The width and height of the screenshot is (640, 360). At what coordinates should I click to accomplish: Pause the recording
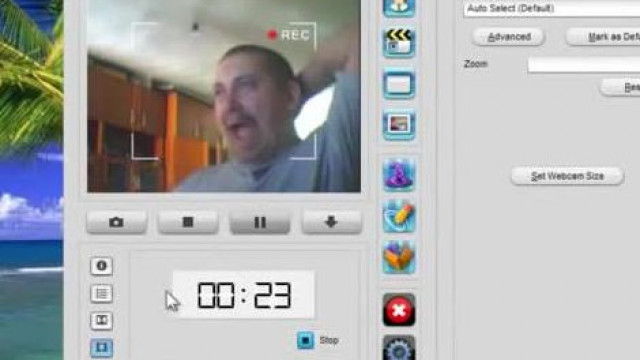pos(260,222)
